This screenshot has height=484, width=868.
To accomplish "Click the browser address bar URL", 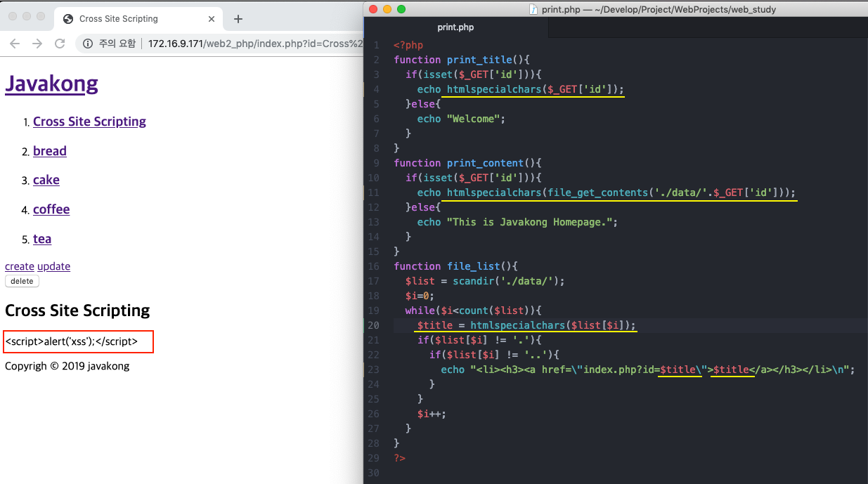I will click(x=255, y=44).
